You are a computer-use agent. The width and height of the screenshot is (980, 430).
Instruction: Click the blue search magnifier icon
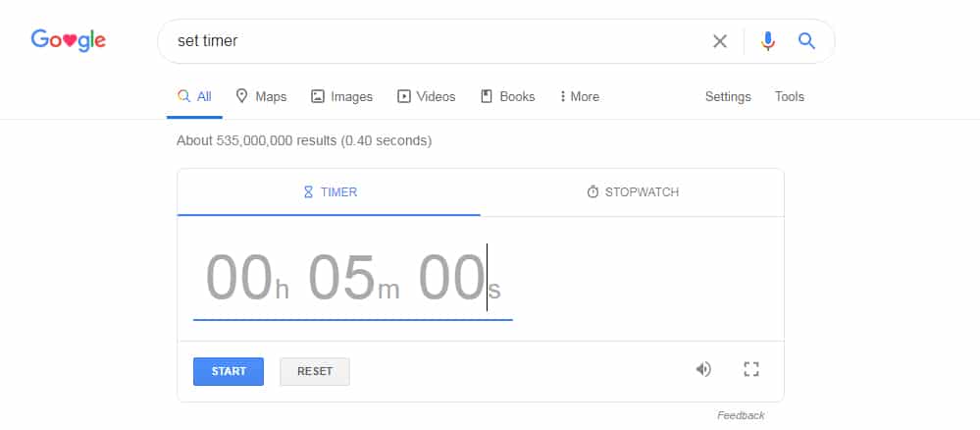tap(806, 41)
